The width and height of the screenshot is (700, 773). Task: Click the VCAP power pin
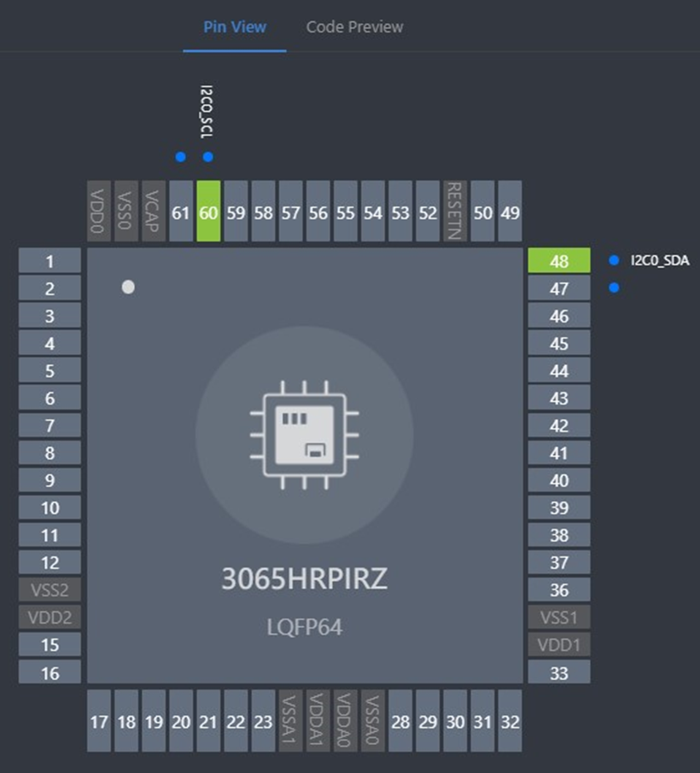point(153,212)
